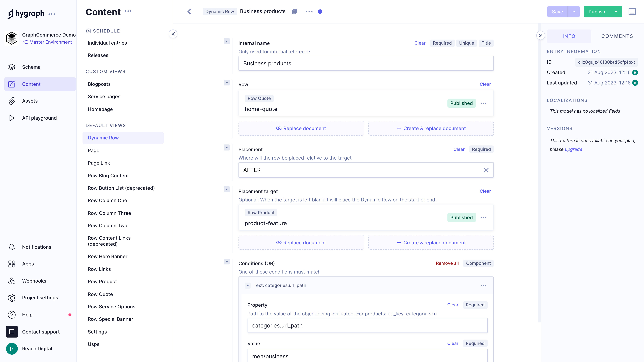Click the duplicate entry icon beside Business products

pos(294,12)
